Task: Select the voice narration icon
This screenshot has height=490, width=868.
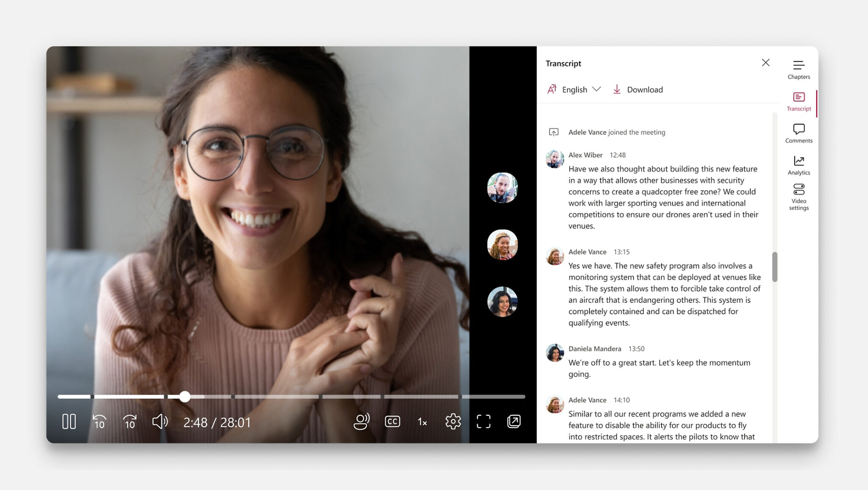Action: (x=361, y=421)
